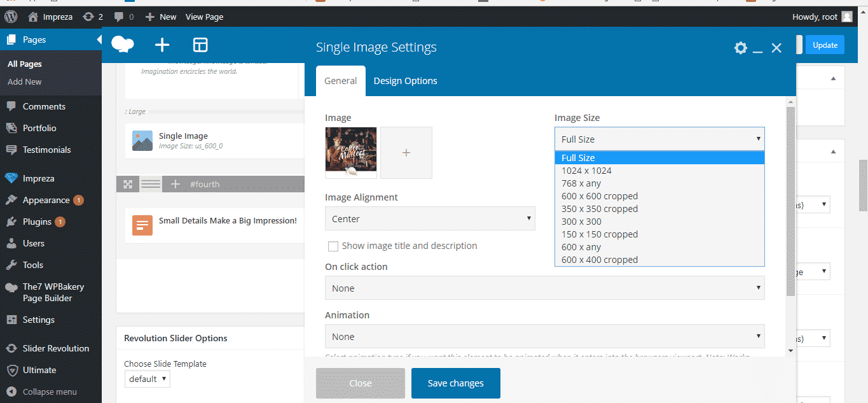The height and width of the screenshot is (403, 868).
Task: Select 1024 x 1024 size option
Action: pyautogui.click(x=659, y=171)
